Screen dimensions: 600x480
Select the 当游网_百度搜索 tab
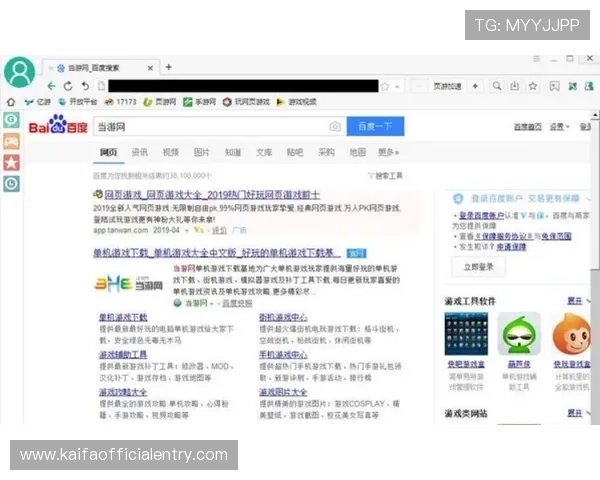101,68
